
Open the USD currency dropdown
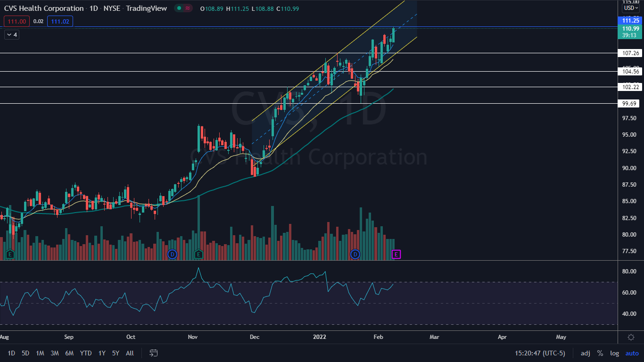[631, 8]
